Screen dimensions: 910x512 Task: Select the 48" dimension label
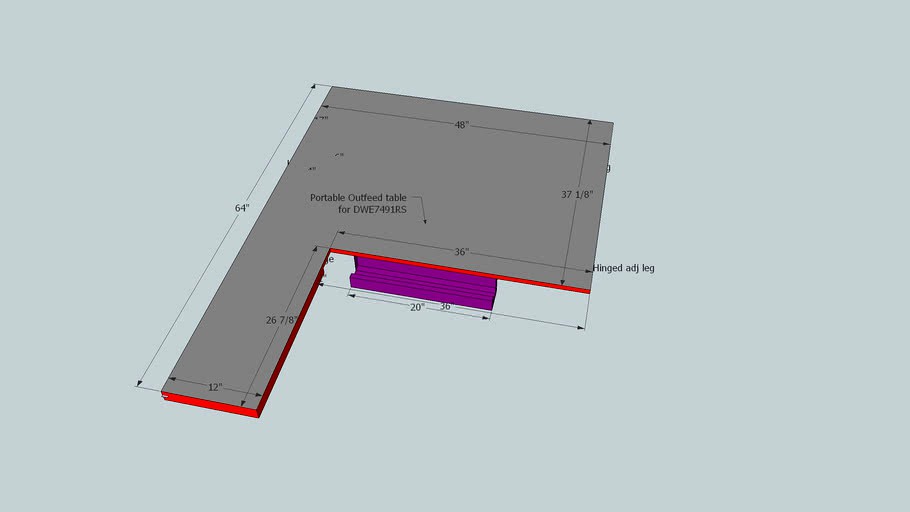coord(461,125)
